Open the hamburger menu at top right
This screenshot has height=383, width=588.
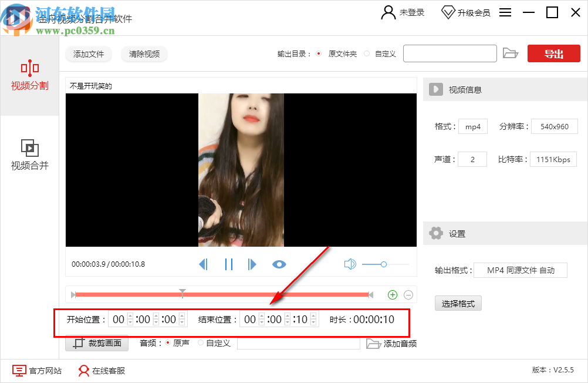tap(505, 12)
